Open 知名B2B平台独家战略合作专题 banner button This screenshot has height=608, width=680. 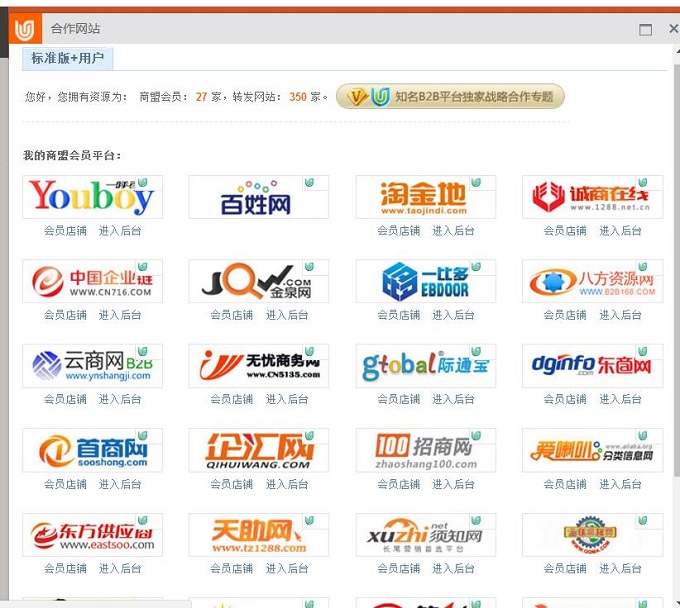coord(451,97)
